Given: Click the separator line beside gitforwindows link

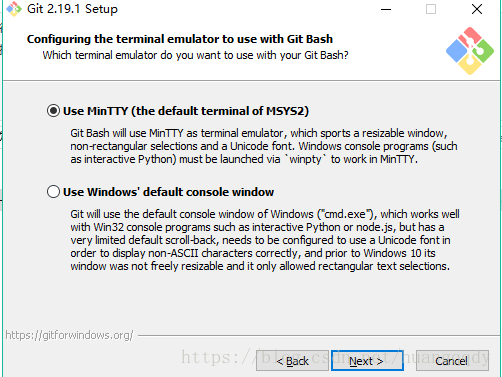Looking at the screenshot, I should [x=319, y=335].
